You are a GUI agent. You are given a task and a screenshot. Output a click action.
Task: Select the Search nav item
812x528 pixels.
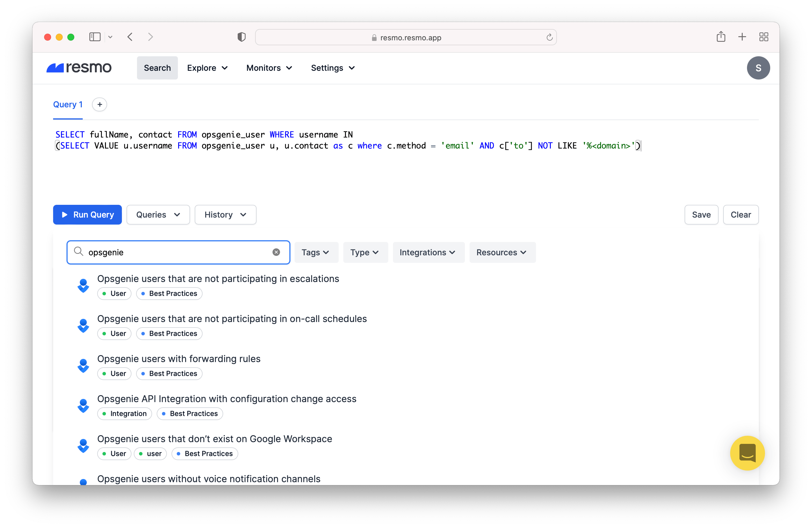coord(157,68)
